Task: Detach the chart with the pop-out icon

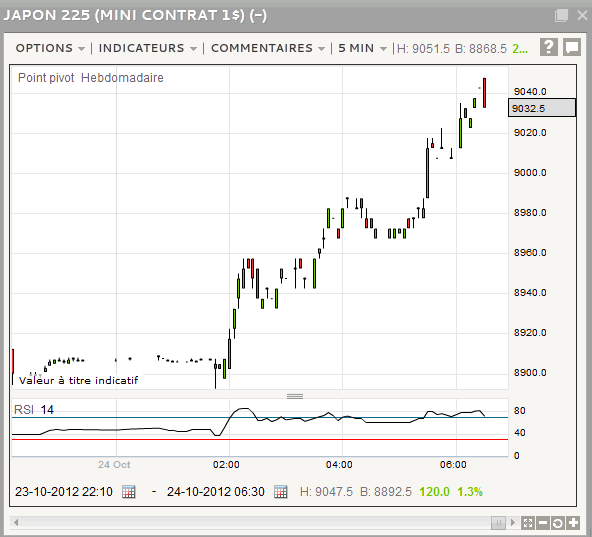Action: pos(561,15)
